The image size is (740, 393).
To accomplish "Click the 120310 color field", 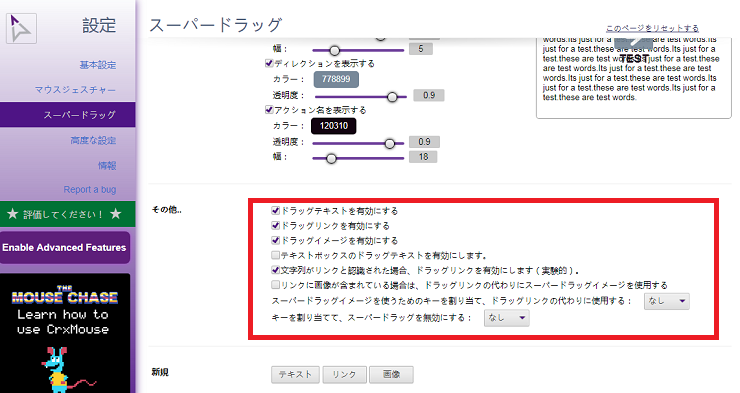I will (334, 126).
